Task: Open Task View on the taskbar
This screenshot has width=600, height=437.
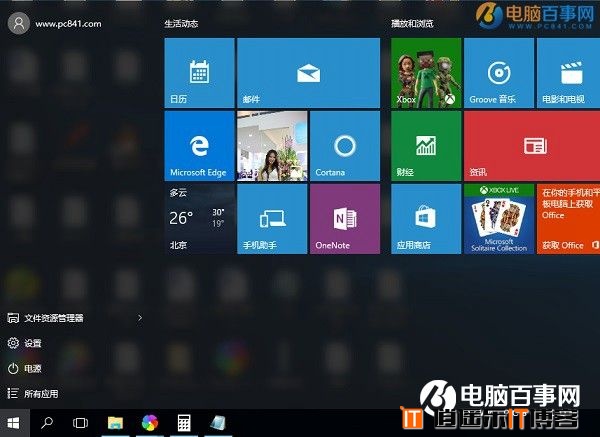Action: pyautogui.click(x=80, y=423)
